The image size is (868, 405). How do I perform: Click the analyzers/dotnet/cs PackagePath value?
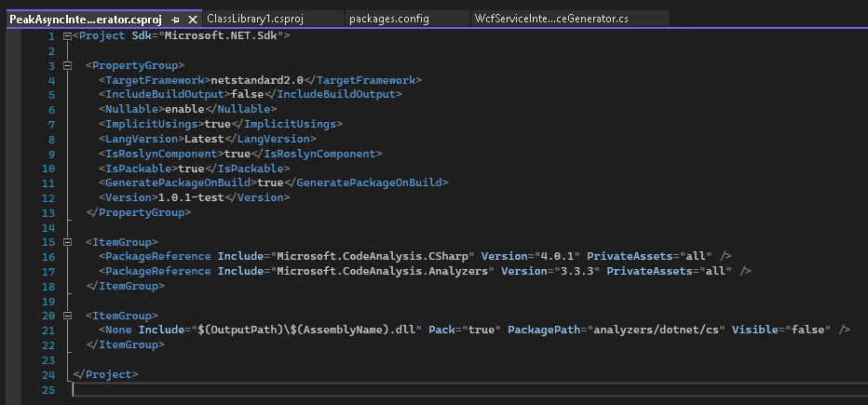pos(657,330)
